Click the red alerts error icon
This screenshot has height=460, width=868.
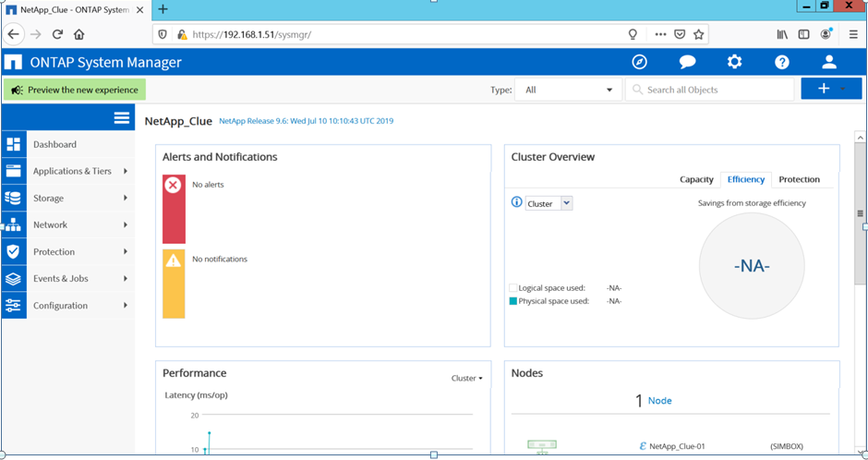174,186
